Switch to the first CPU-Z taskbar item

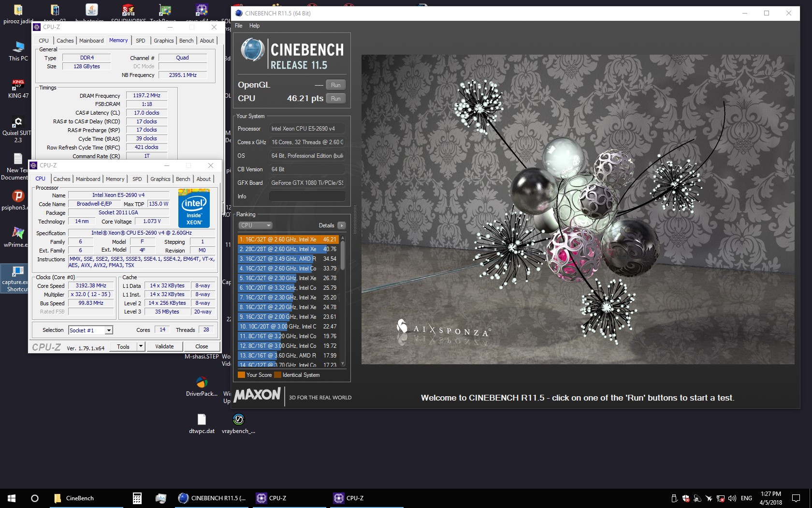coord(289,498)
